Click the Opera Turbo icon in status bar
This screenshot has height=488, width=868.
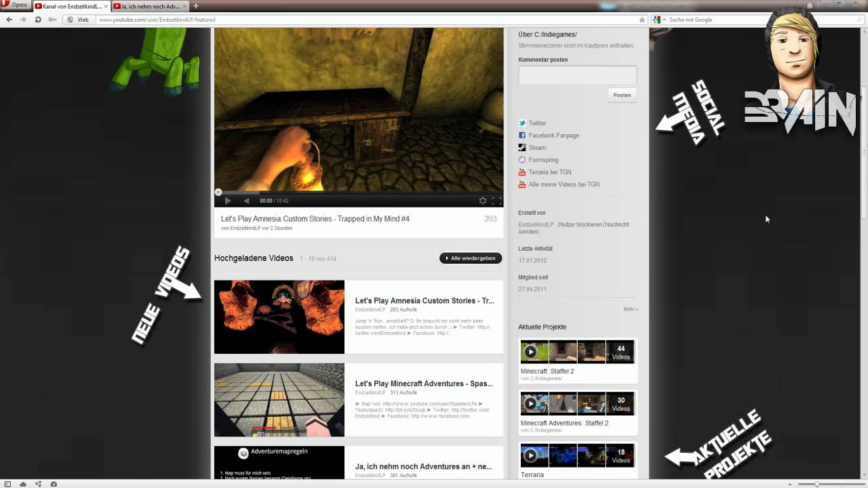click(54, 484)
